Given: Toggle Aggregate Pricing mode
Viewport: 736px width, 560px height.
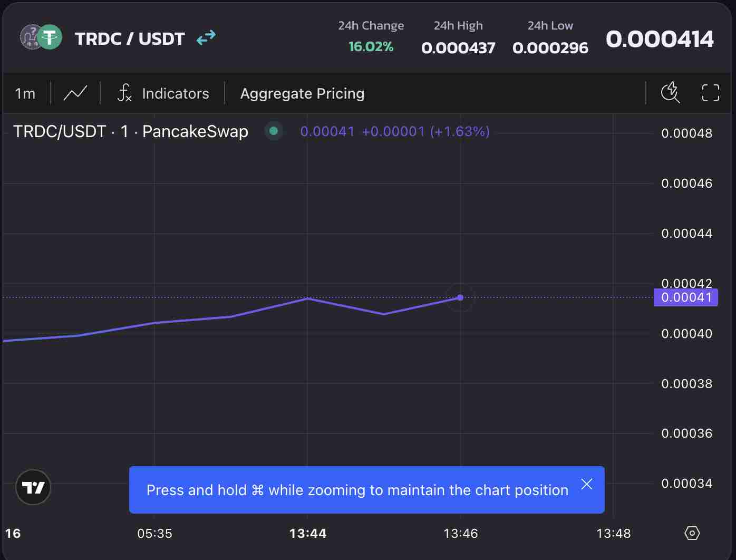Looking at the screenshot, I should 302,93.
